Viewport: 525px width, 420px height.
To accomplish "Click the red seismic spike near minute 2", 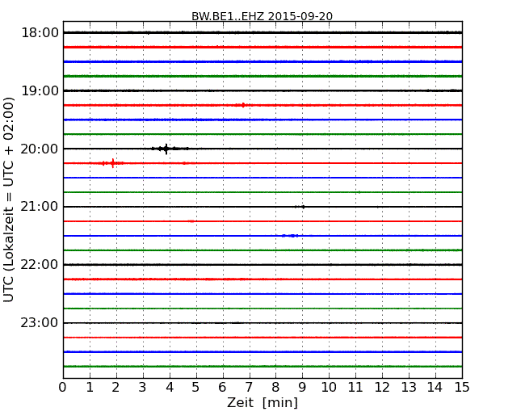I will point(113,163).
